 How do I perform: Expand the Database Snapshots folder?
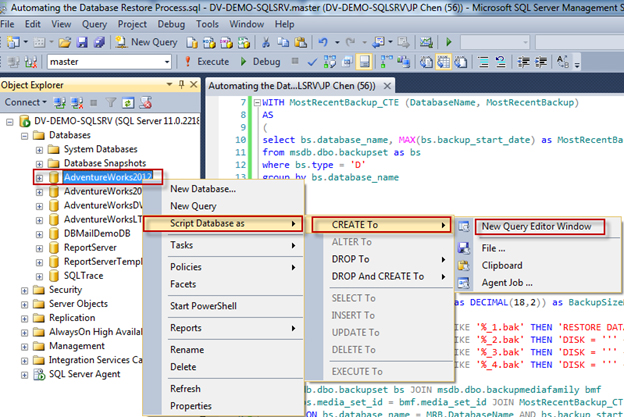pyautogui.click(x=39, y=164)
